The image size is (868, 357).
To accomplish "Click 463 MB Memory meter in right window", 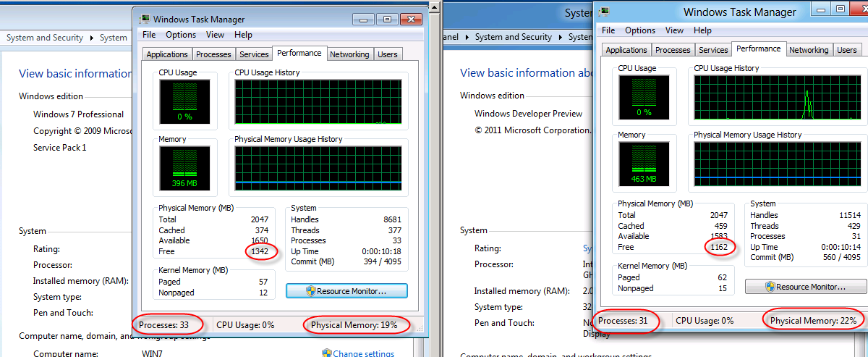I will (x=644, y=164).
